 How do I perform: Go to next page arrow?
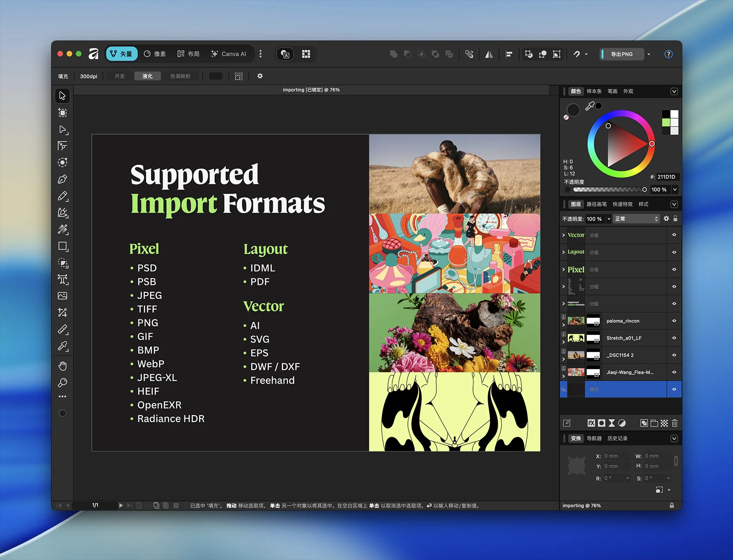click(121, 505)
